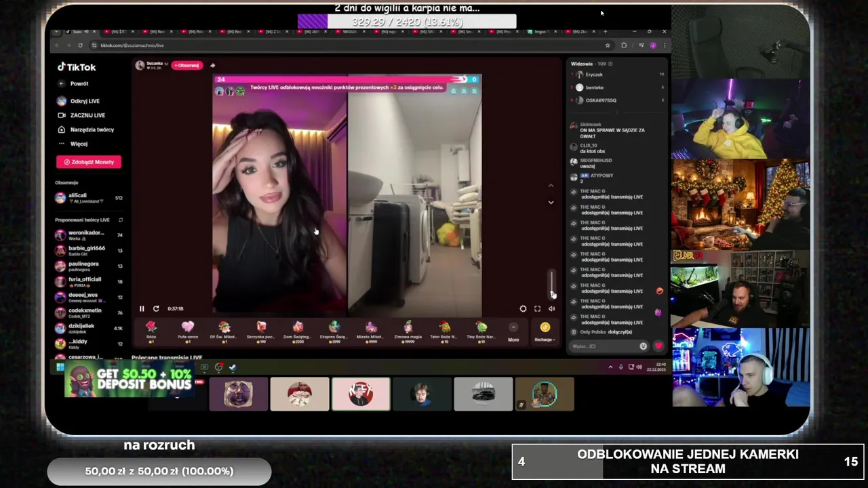The width and height of the screenshot is (868, 488).
Task: Open a new browser tab with plus
Action: [606, 32]
